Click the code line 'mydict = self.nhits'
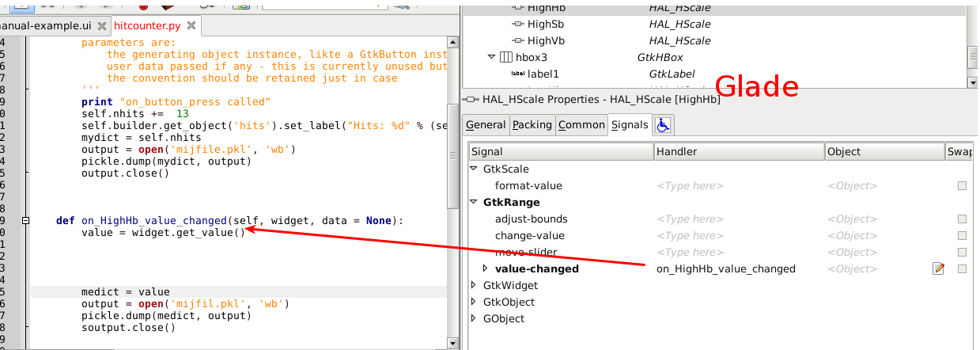Image resolution: width=980 pixels, height=350 pixels. click(x=141, y=137)
